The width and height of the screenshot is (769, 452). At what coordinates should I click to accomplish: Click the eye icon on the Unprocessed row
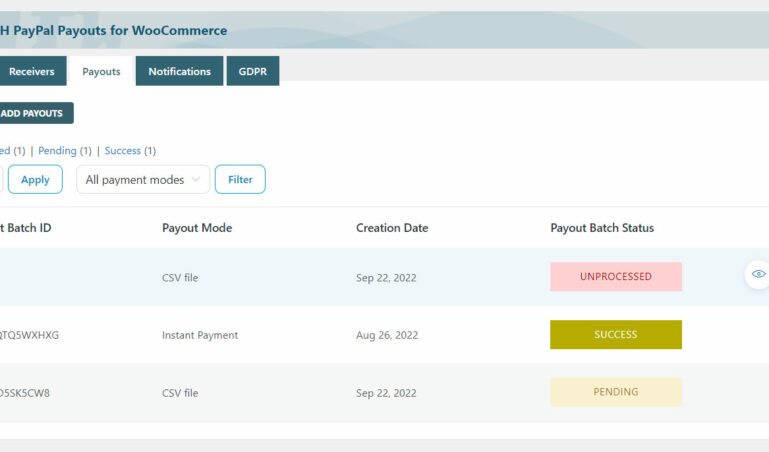[758, 274]
